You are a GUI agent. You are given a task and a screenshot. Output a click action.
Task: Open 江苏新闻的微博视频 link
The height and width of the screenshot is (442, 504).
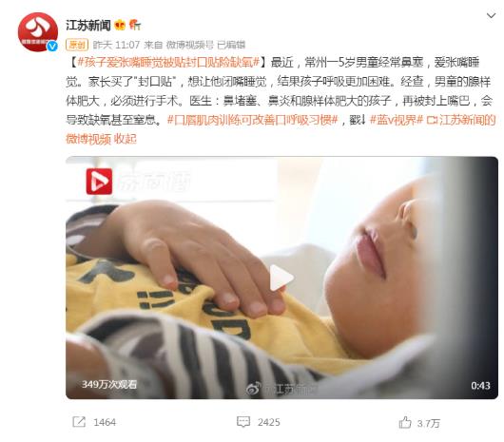click(x=281, y=129)
